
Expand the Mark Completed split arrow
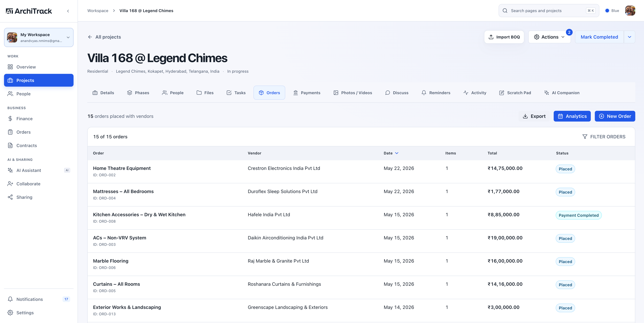[630, 37]
